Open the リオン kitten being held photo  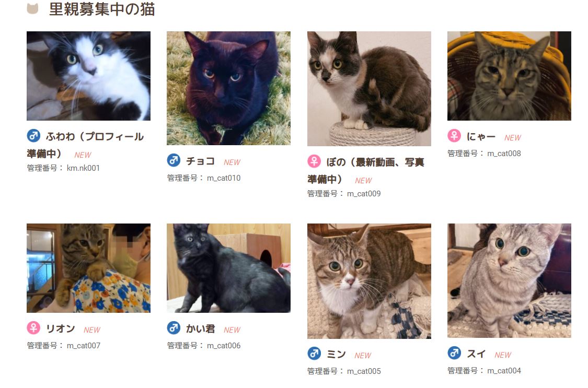[x=88, y=268]
